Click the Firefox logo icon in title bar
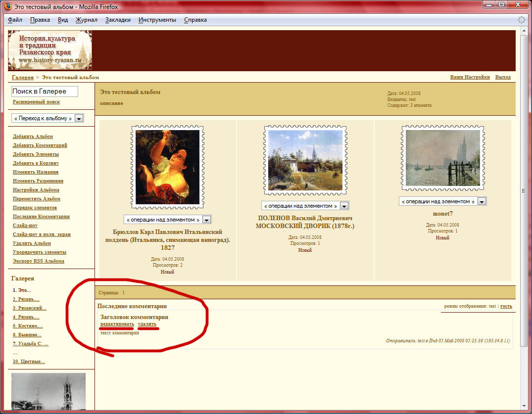Image resolution: width=532 pixels, height=414 pixels. click(7, 6)
